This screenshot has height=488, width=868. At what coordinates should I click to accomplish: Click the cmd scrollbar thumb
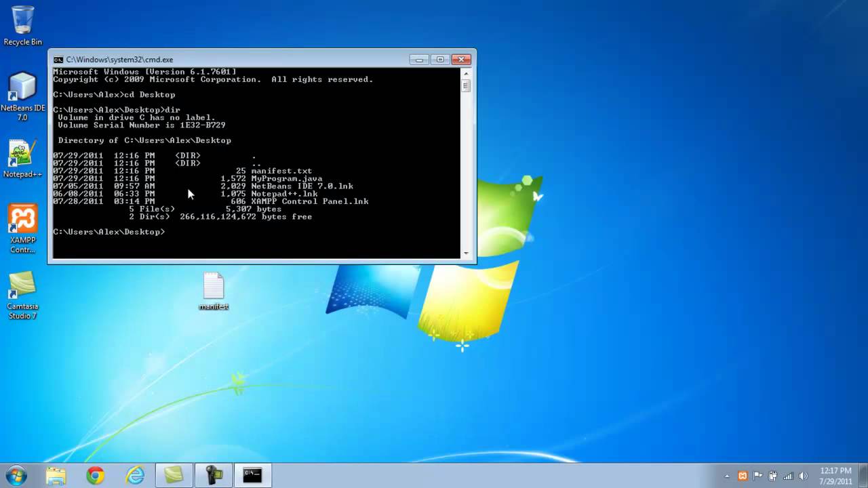coord(466,86)
